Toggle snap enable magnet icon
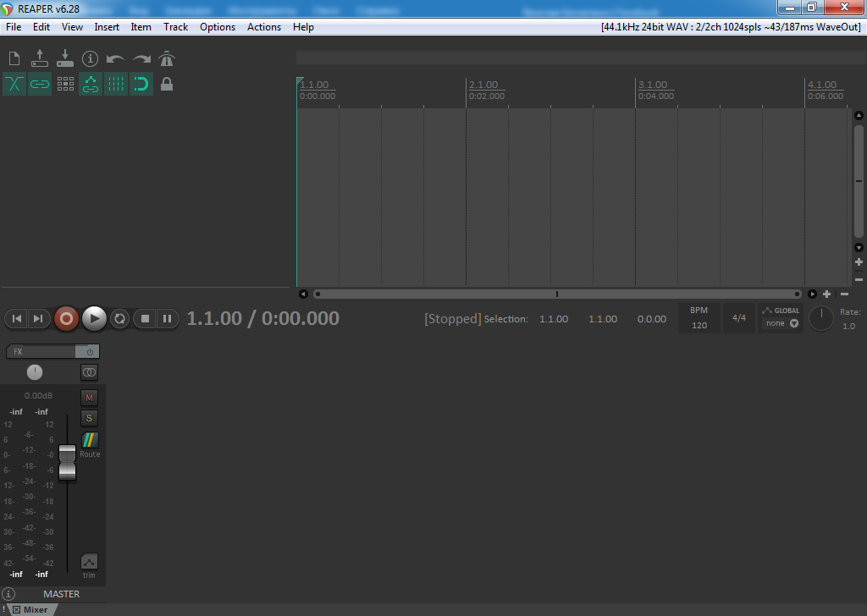Image resolution: width=867 pixels, height=616 pixels. (x=141, y=84)
